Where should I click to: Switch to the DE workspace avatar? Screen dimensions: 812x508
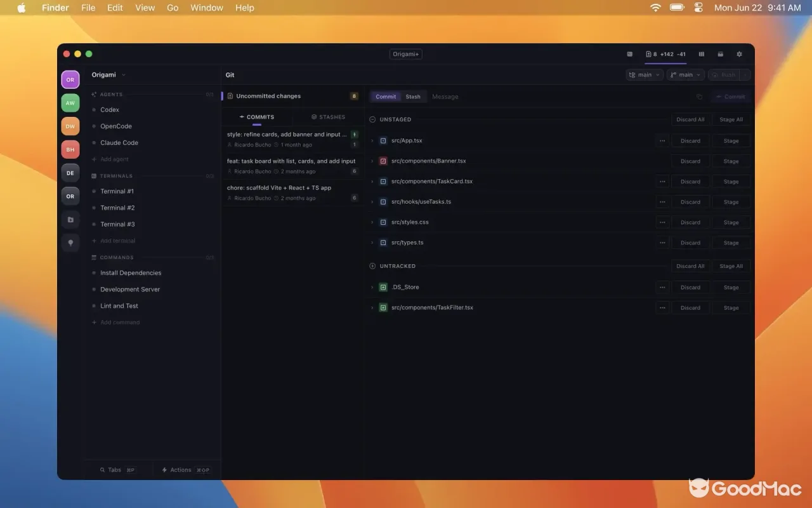point(70,173)
